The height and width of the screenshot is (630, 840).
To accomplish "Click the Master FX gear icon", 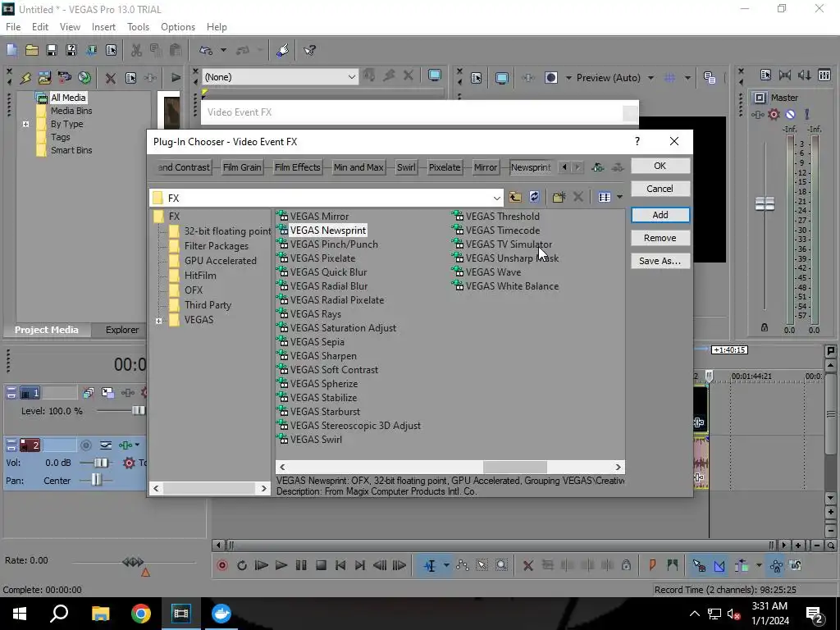I will coord(774,114).
